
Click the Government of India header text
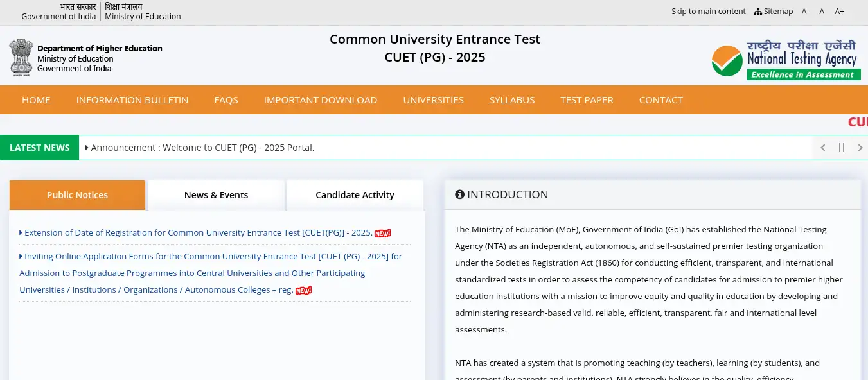[x=58, y=17]
